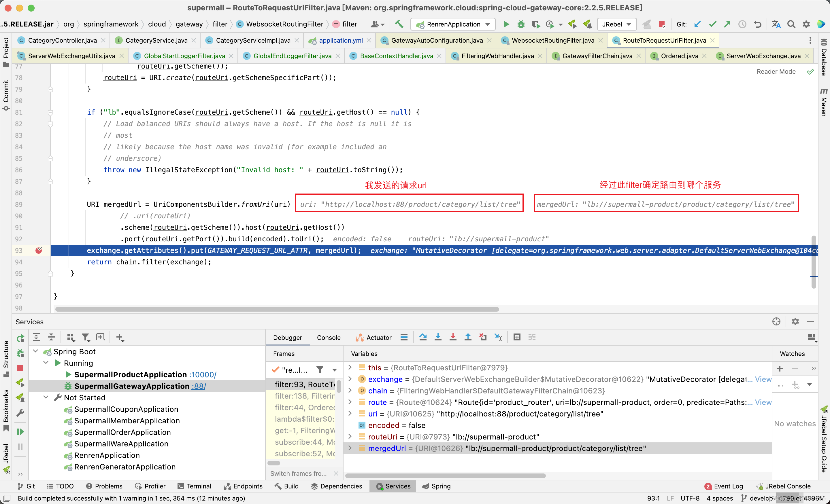
Task: Click Drop Frame icon in debugger
Action: tap(483, 337)
